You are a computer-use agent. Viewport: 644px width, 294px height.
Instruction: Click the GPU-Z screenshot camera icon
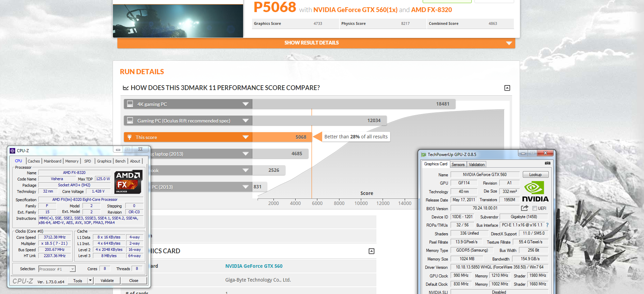coord(548,163)
